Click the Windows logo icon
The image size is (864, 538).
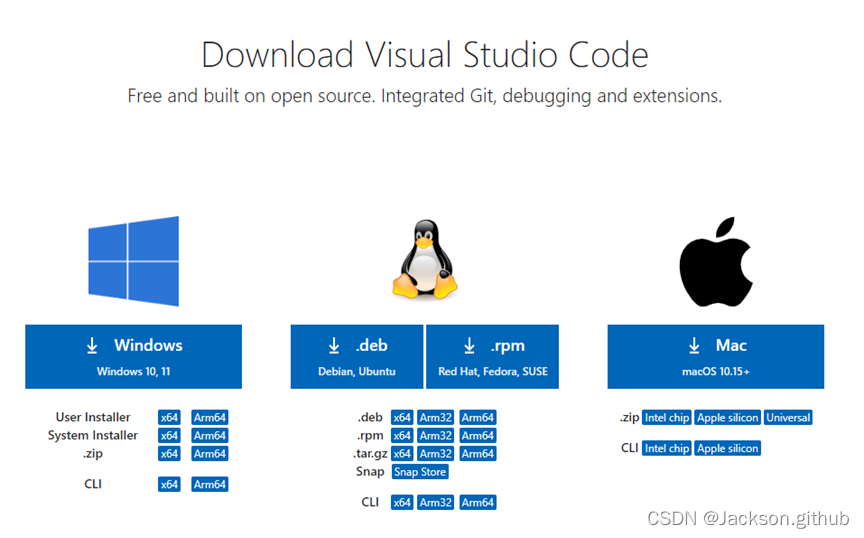133,261
